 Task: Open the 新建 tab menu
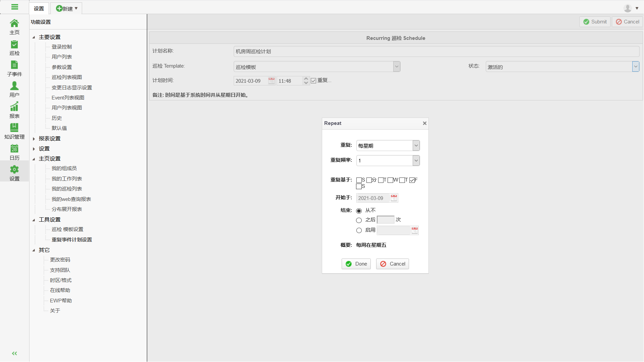tap(67, 8)
